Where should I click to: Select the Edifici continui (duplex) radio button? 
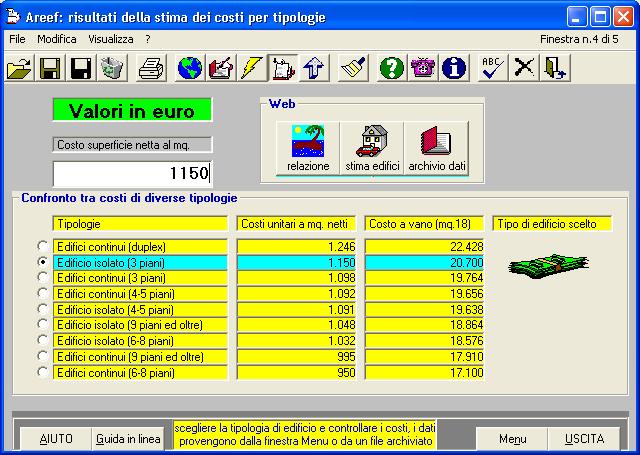click(42, 246)
